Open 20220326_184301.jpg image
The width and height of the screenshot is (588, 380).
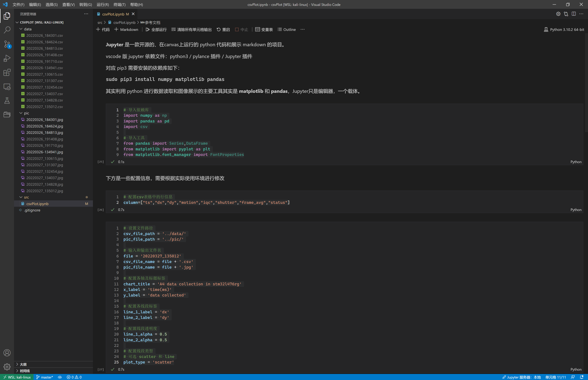pyautogui.click(x=45, y=119)
